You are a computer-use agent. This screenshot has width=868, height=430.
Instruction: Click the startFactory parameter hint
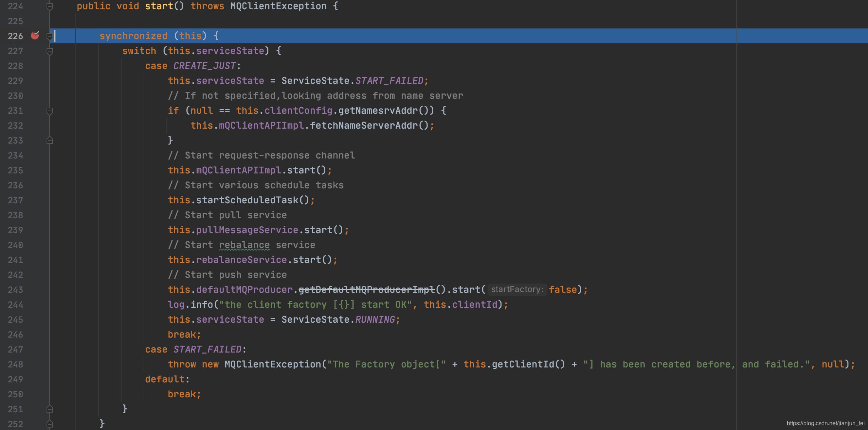tap(517, 290)
